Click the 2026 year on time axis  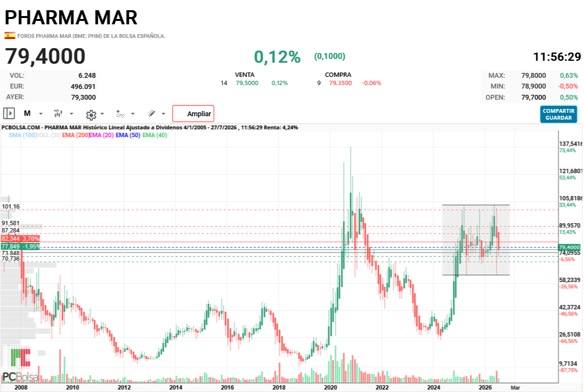tap(485, 388)
